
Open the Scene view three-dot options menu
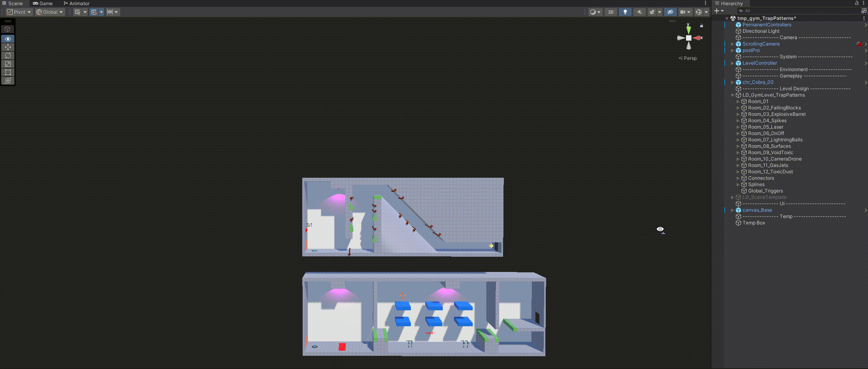[x=705, y=3]
